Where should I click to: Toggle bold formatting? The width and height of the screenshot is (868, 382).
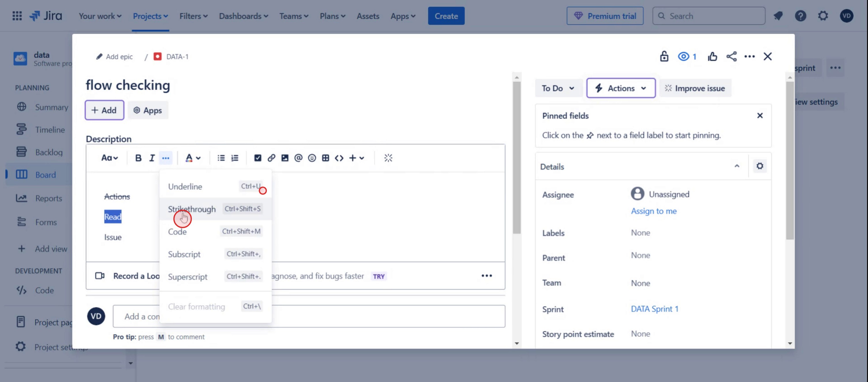point(138,158)
